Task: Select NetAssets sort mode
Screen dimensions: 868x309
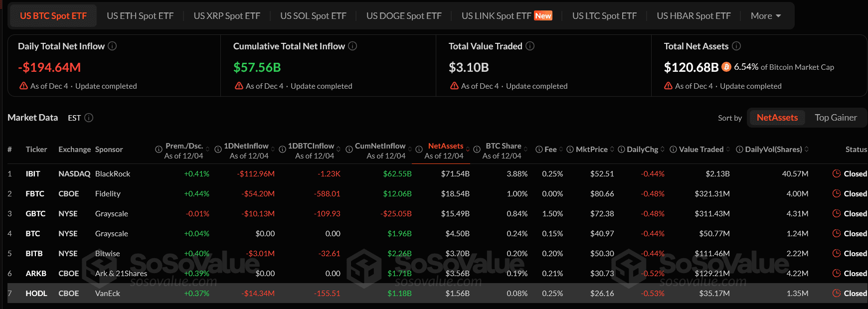Action: tap(777, 118)
